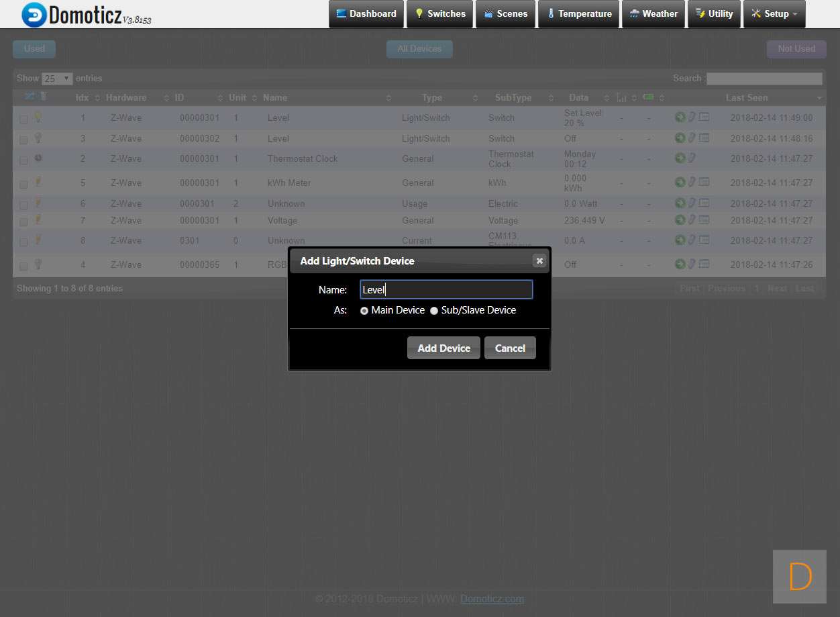840x617 pixels.
Task: Click the signal strength column header icon
Action: [x=621, y=98]
